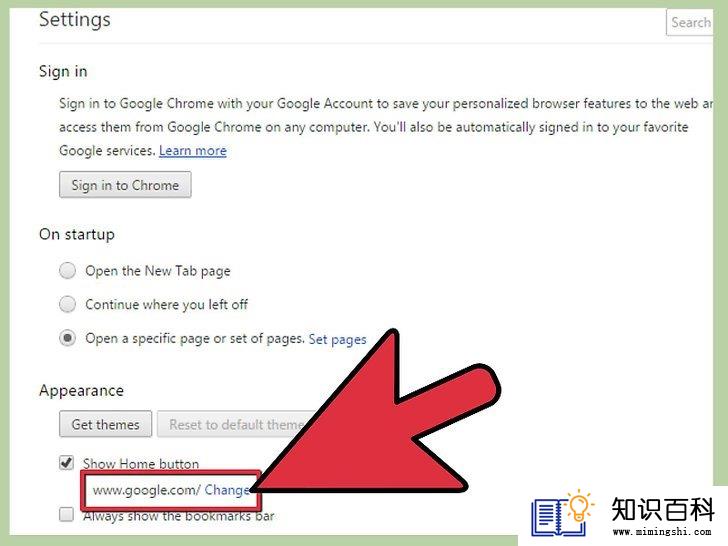728x546 pixels.
Task: Uncheck the Show Home button checkbox
Action: [x=66, y=462]
